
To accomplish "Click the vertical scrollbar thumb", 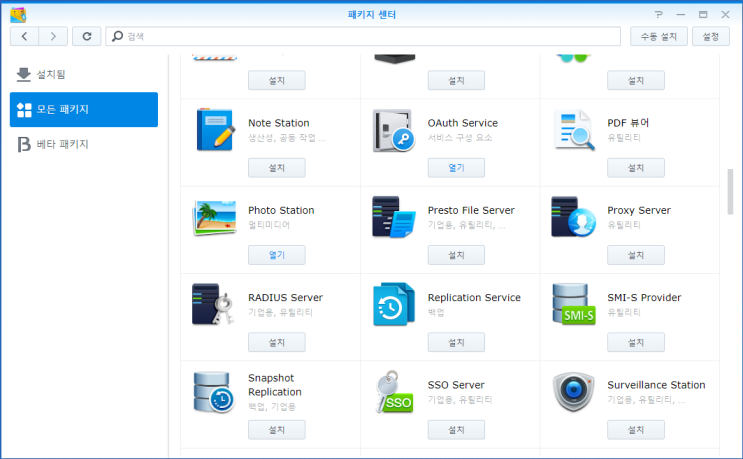I will pyautogui.click(x=730, y=191).
